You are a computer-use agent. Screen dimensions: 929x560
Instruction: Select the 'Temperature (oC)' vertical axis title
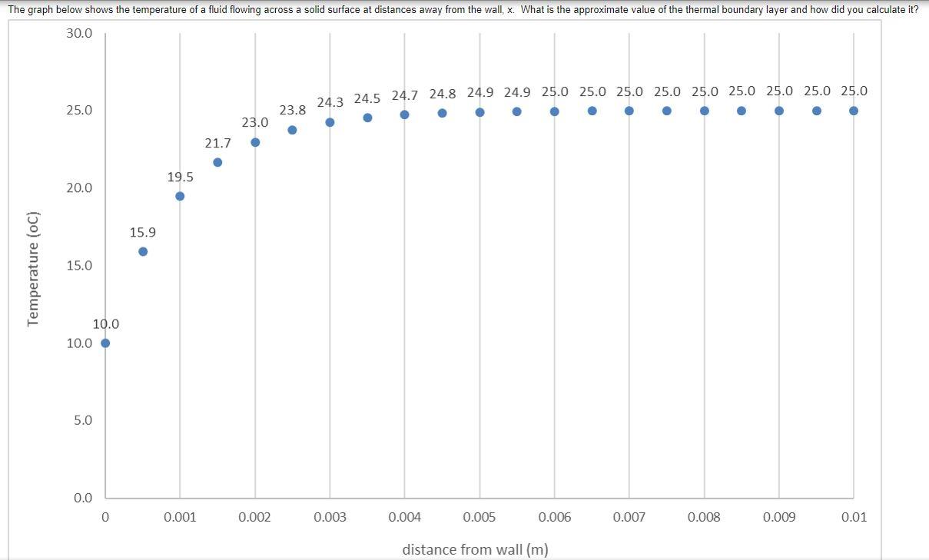33,268
